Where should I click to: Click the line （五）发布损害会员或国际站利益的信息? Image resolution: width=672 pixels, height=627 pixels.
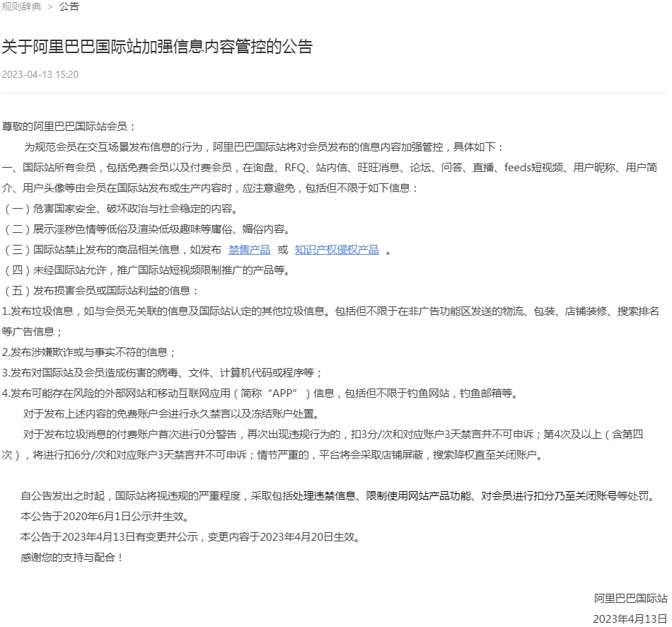(100, 291)
